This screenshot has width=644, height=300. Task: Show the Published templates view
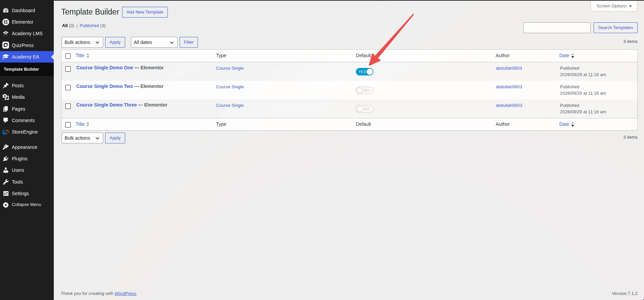coord(89,26)
